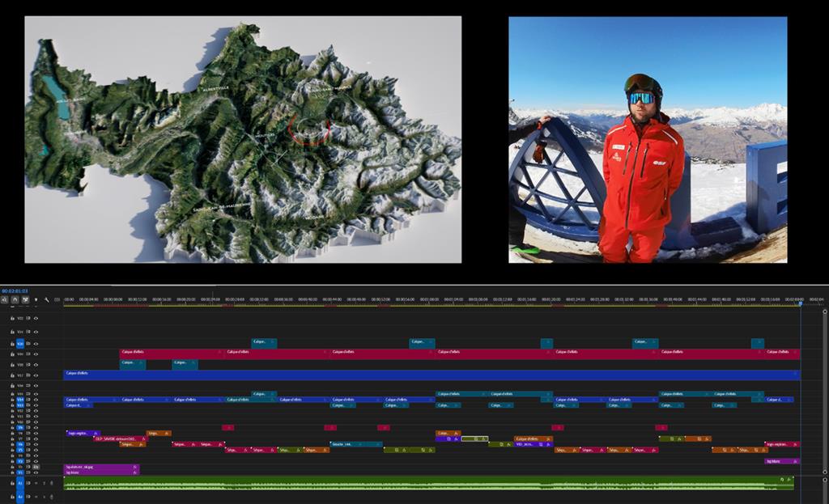The image size is (829, 504).
Task: Open timeline display settings wrench
Action: tap(46, 299)
